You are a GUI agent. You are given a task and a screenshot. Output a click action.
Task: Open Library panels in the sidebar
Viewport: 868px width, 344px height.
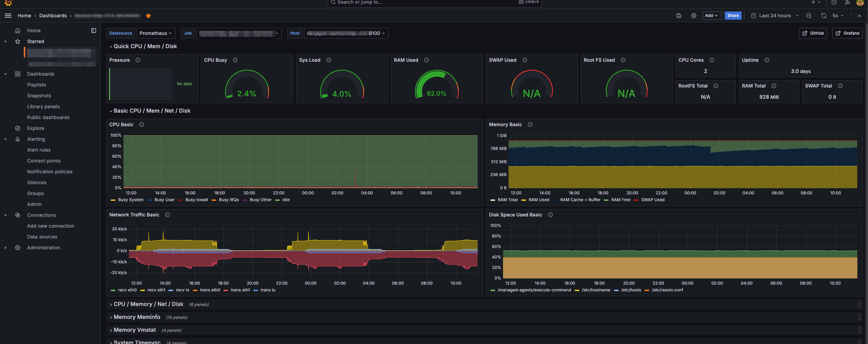click(43, 107)
